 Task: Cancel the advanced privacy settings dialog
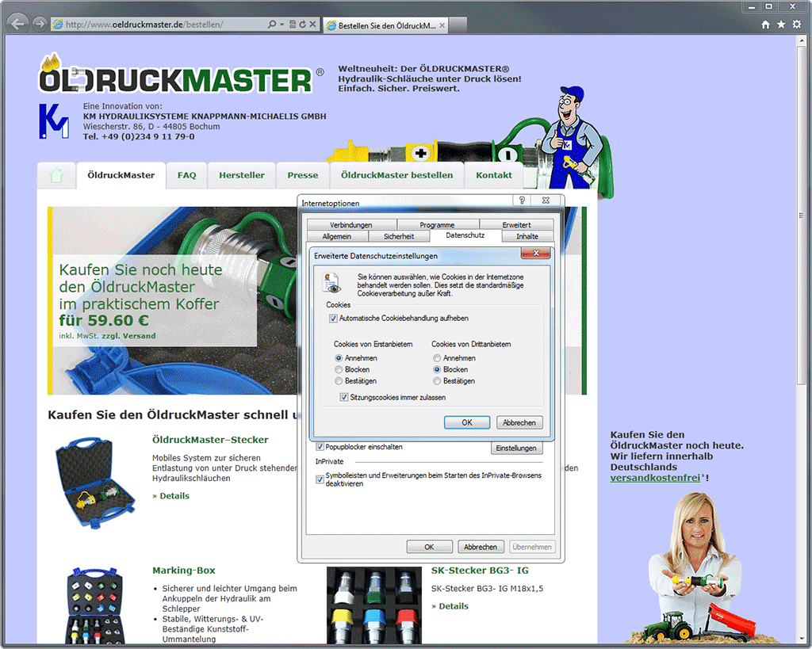coord(519,422)
